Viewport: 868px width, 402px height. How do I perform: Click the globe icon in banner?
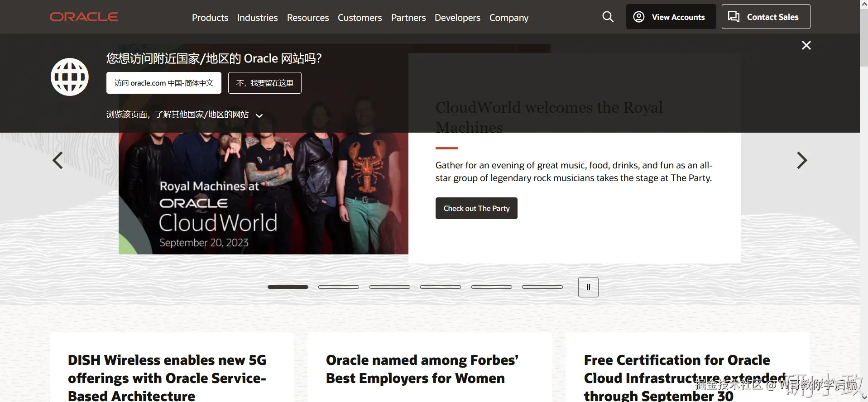point(70,77)
